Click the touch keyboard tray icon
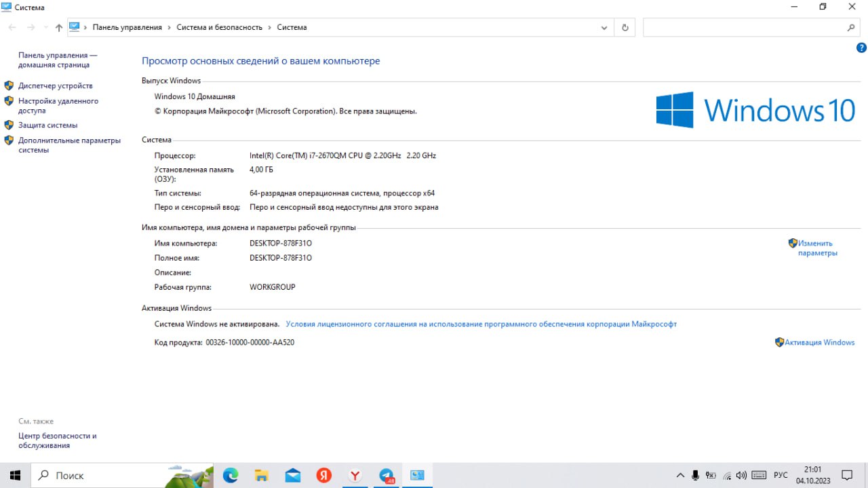The image size is (868, 488). click(x=759, y=475)
